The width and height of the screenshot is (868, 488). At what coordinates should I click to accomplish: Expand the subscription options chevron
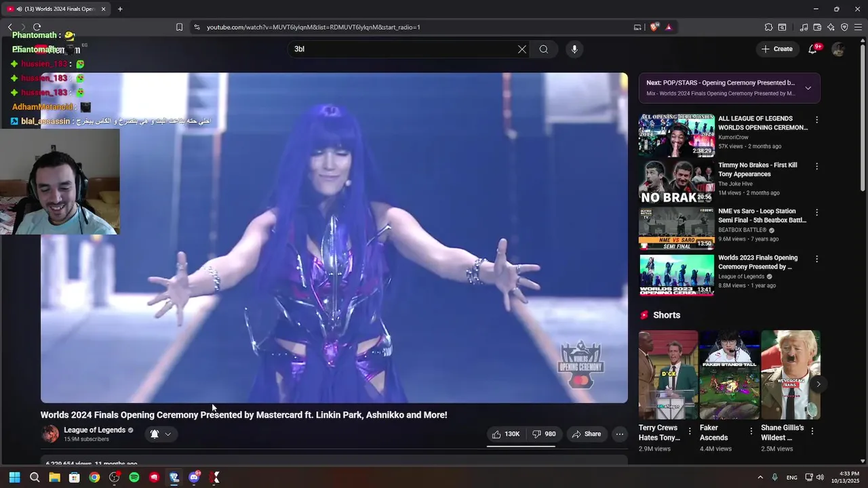(167, 434)
